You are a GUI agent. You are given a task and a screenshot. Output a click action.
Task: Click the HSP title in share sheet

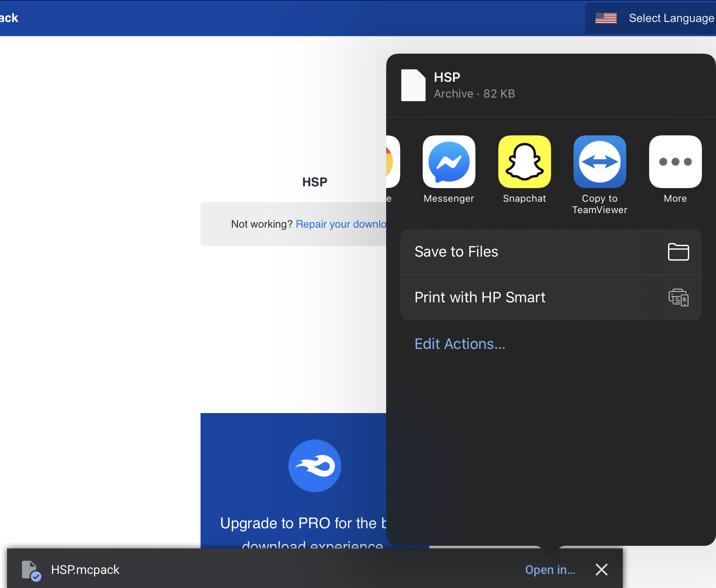[x=447, y=77]
